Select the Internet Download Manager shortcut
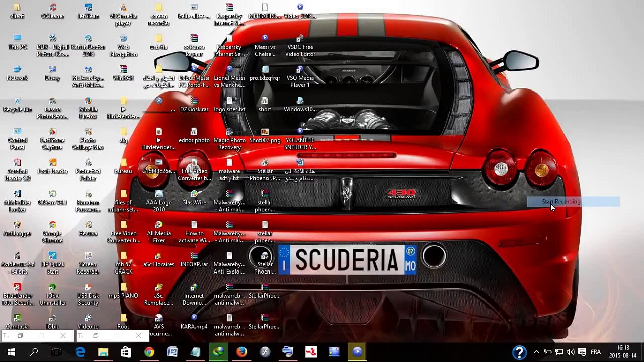The width and height of the screenshot is (644, 362). pyautogui.click(x=194, y=295)
